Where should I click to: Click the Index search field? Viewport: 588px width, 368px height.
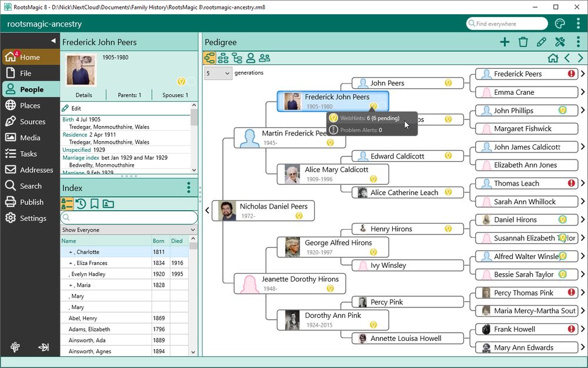[x=129, y=217]
